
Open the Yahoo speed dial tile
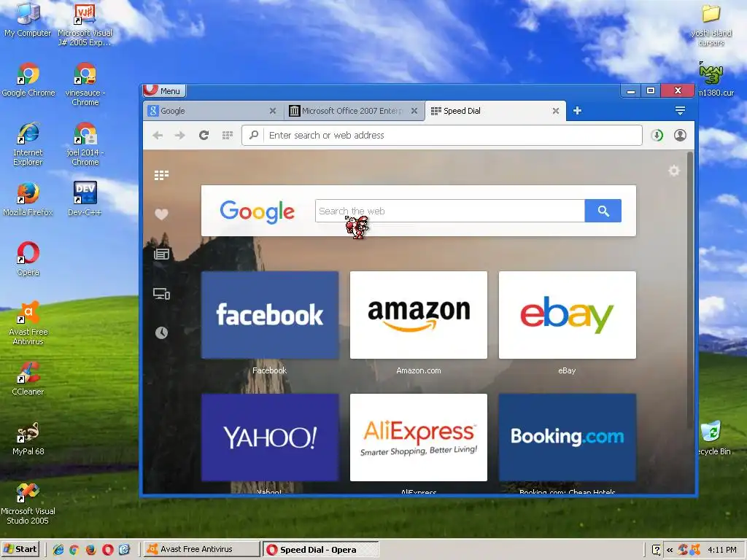270,437
